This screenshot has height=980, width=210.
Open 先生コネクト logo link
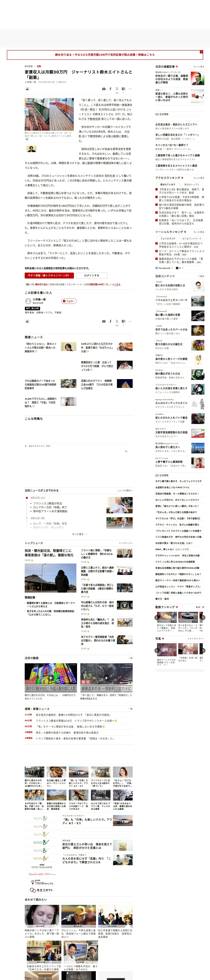point(42,890)
